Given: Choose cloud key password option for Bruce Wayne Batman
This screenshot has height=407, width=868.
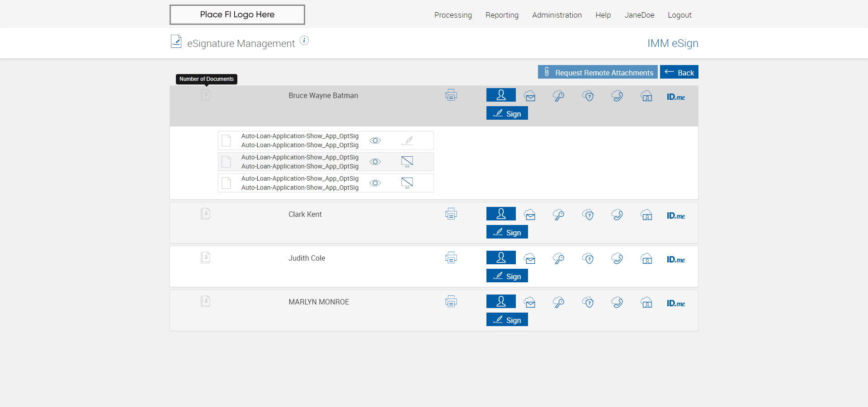Looking at the screenshot, I should tap(559, 96).
